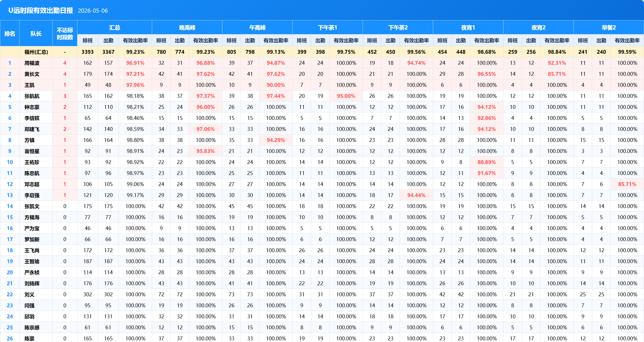Click the red 91.67% rate for 陈忠航
This screenshot has width=644, height=342.
click(487, 173)
